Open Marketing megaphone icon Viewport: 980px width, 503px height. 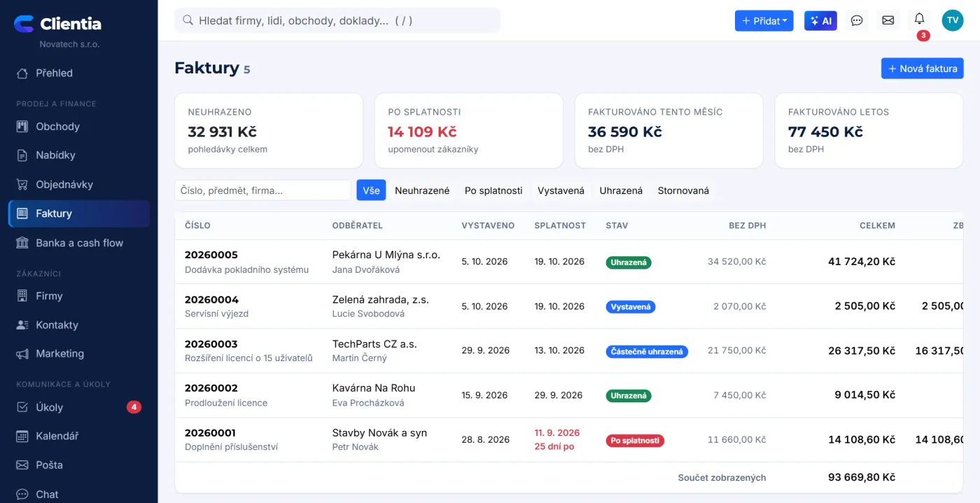pyautogui.click(x=22, y=354)
